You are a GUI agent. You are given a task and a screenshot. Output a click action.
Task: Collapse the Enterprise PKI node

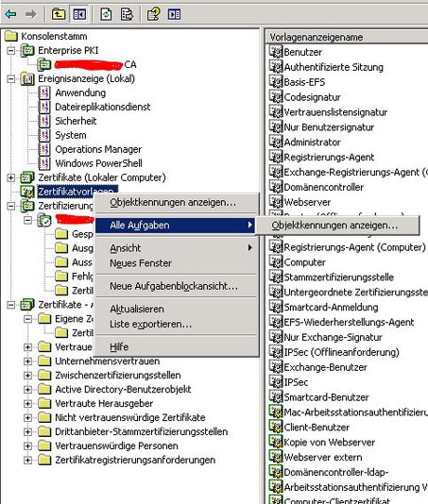point(11,50)
